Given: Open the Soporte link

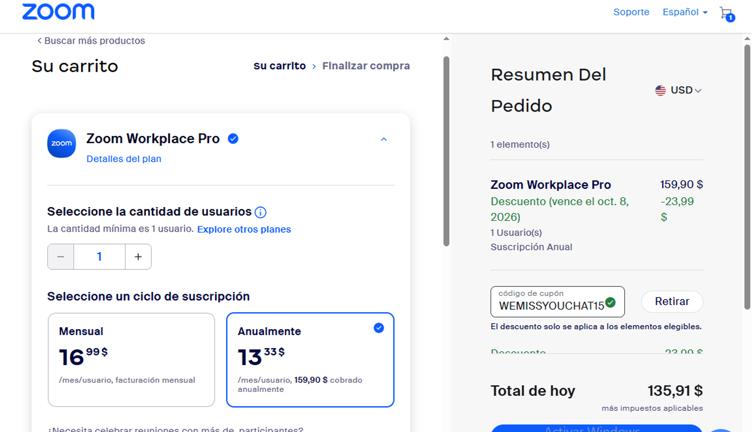Looking at the screenshot, I should tap(631, 12).
